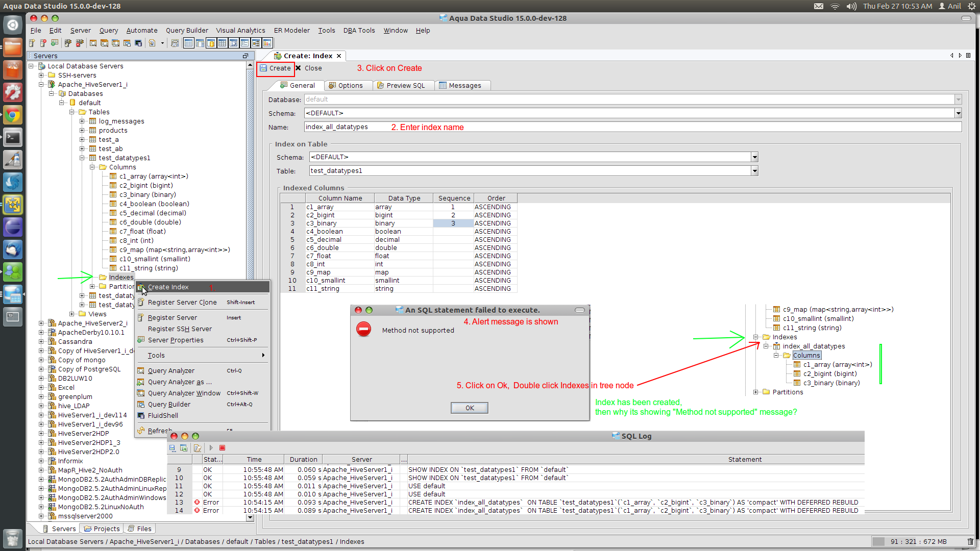Screen dimensions: 980x551
Task: Toggle the bar chart panel button in toolbar
Action: point(267,43)
